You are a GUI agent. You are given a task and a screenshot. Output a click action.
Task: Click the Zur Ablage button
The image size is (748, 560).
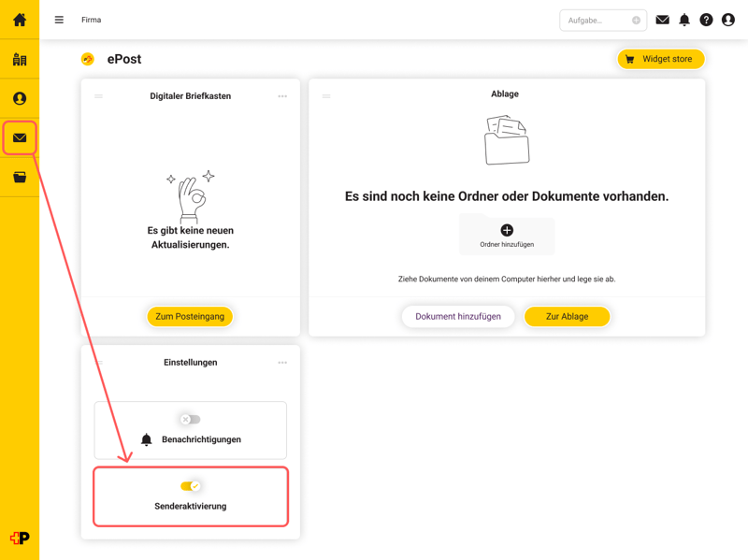pos(567,316)
